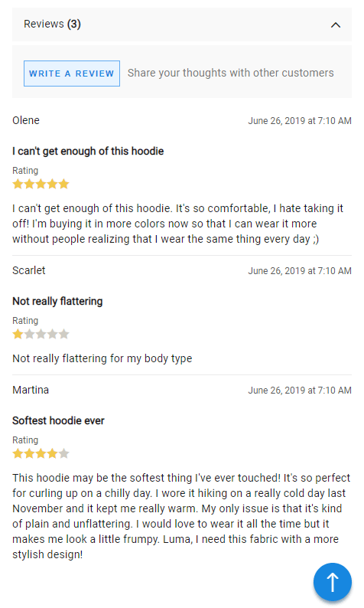Click Scarlet's one-star rating stars
The image size is (364, 608).
[41, 334]
